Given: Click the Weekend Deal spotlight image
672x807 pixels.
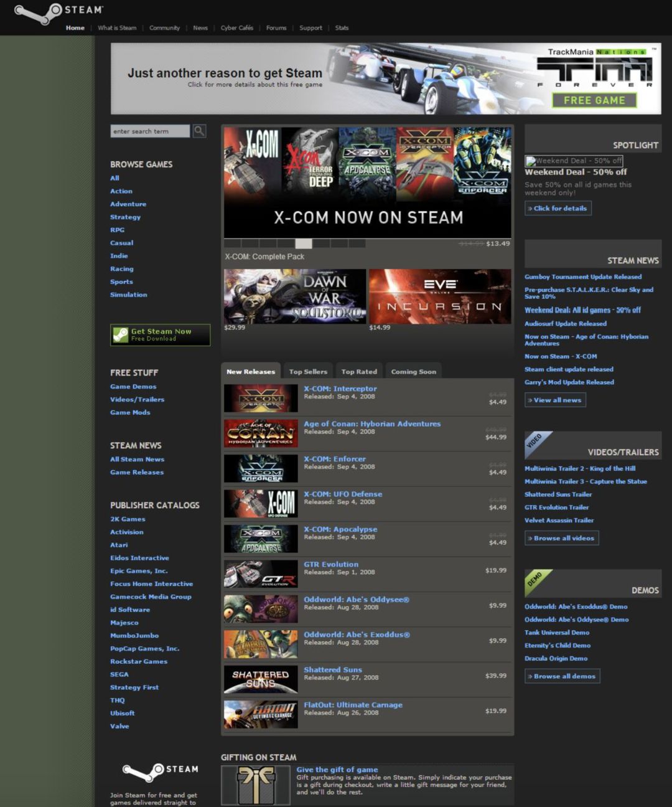Looking at the screenshot, I should (574, 161).
